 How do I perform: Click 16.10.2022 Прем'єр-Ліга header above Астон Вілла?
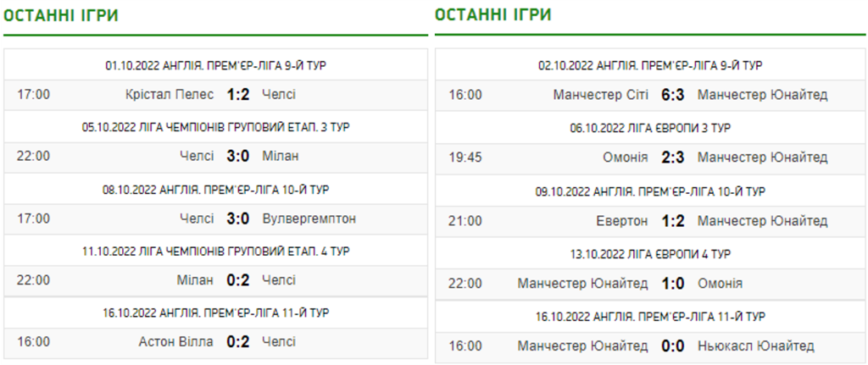216,313
